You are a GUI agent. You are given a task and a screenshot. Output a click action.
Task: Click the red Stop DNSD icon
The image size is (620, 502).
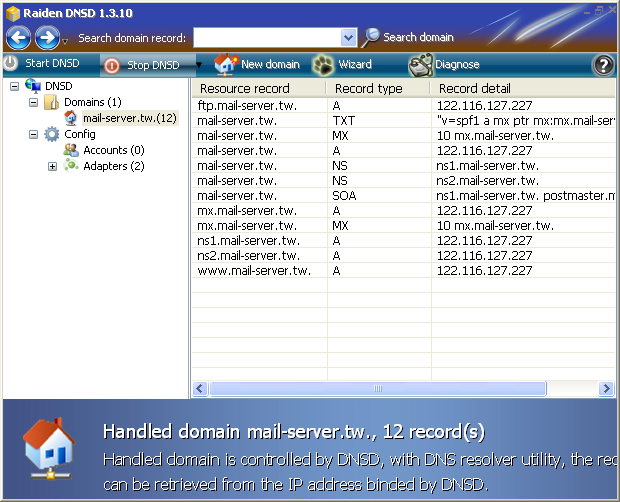(x=112, y=65)
